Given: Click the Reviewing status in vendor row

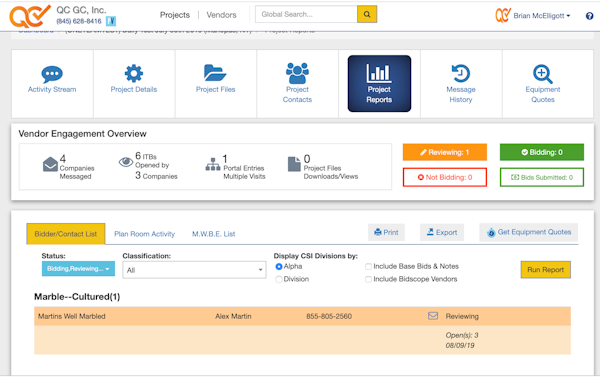Looking at the screenshot, I should (462, 316).
